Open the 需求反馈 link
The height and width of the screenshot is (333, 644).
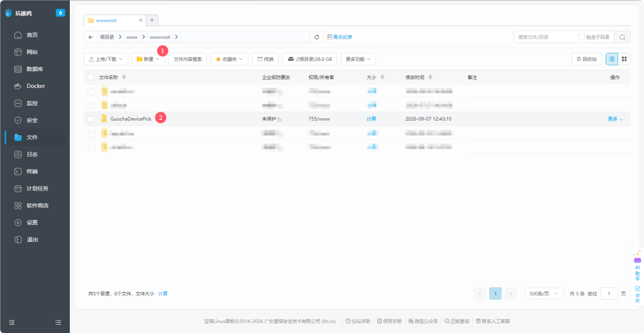[340, 37]
